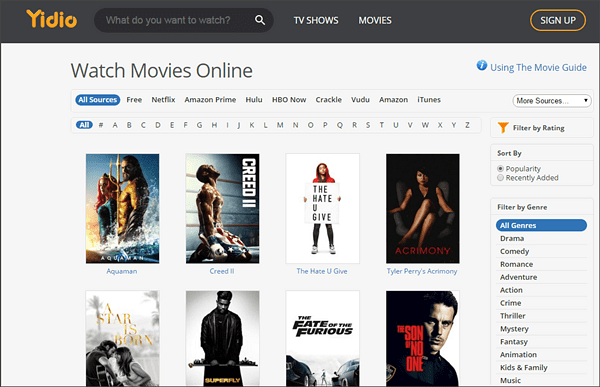
Task: Click The Hate U Give title link
Action: coord(322,271)
